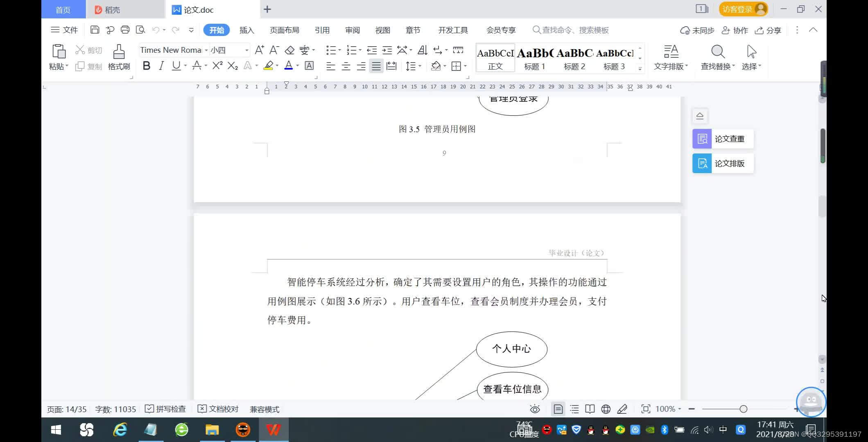Image resolution: width=868 pixels, height=442 pixels.
Task: Open the 引用 ribbon tab
Action: [x=322, y=30]
